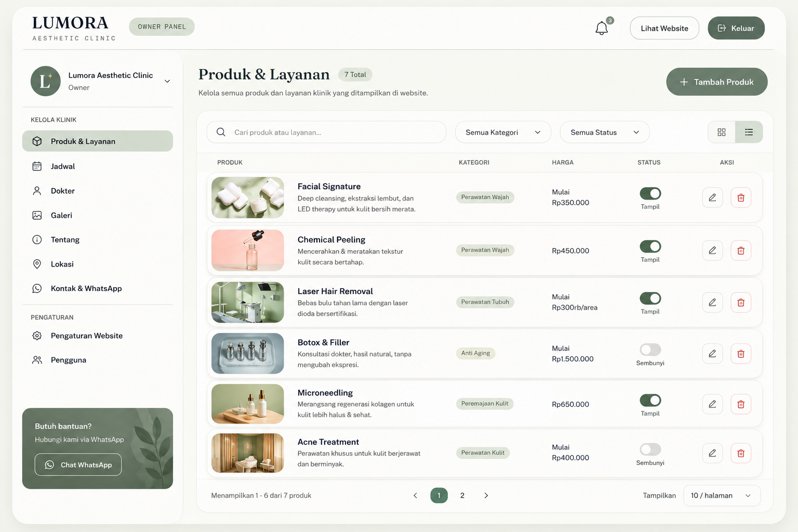Select Kontak & WhatsApp in sidebar

(x=98, y=288)
